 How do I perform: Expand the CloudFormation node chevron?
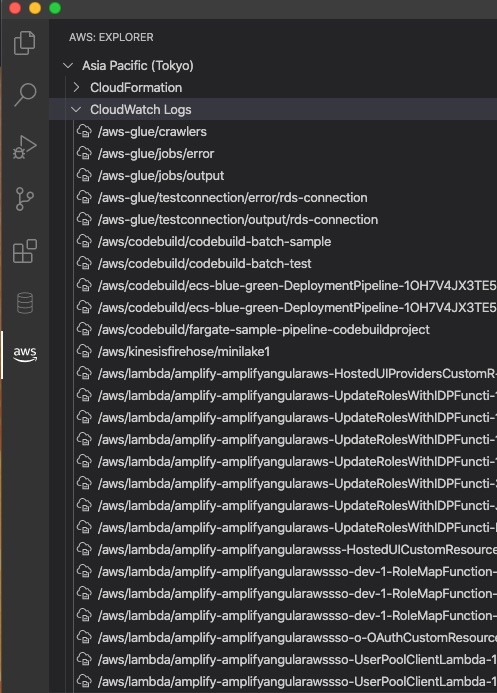click(76, 88)
